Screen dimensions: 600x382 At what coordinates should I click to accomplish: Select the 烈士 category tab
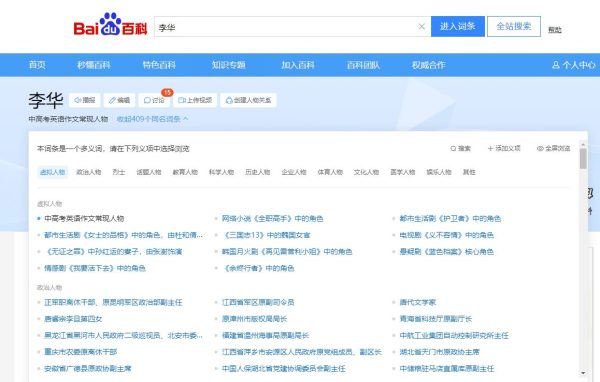tap(119, 172)
